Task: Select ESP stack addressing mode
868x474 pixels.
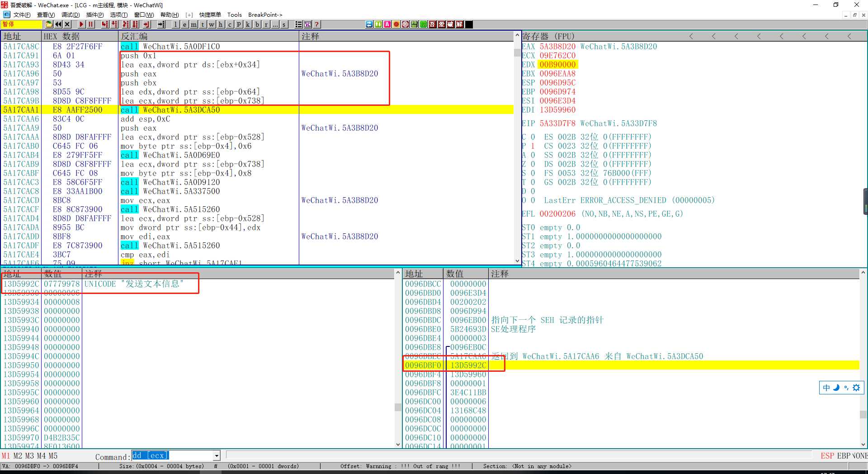Action: tap(827, 456)
